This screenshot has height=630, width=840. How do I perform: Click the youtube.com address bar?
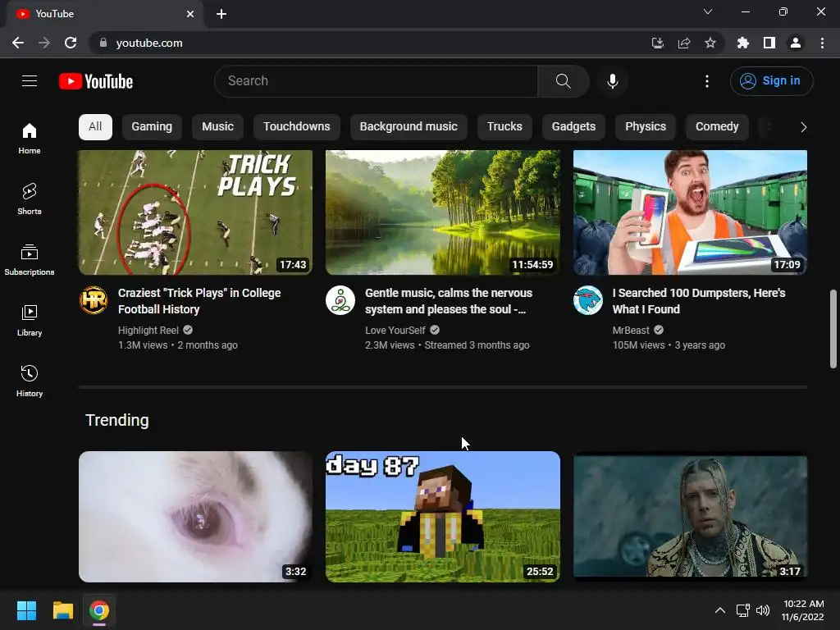(x=370, y=43)
